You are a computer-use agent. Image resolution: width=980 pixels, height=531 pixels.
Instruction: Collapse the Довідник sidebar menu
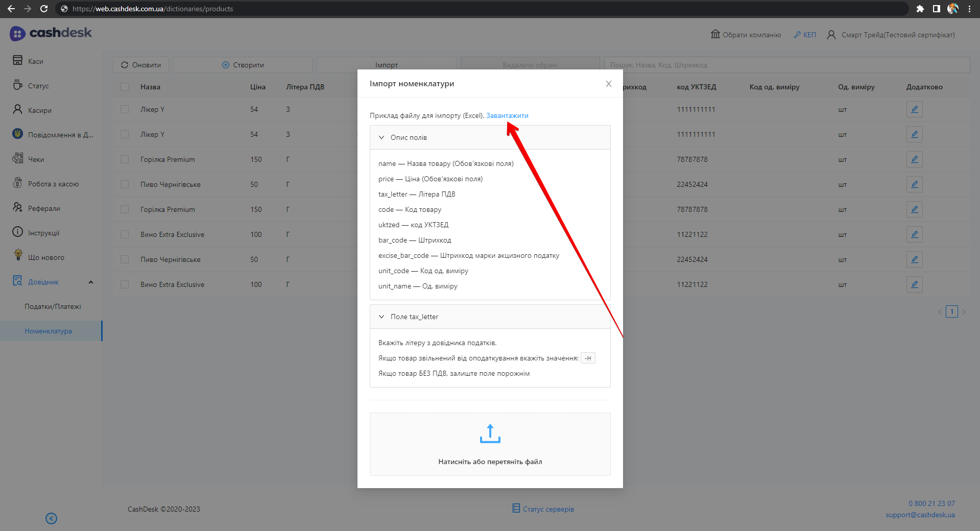coord(91,282)
